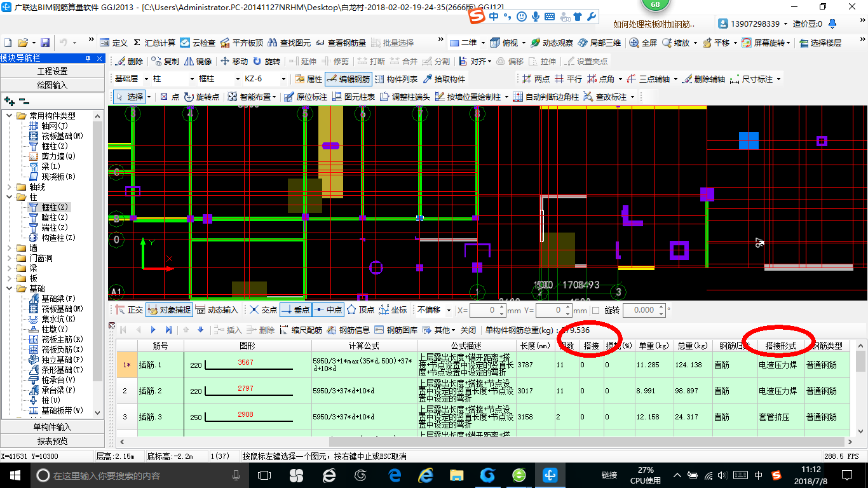Click 原位标注 in-place annotation
Image resolution: width=868 pixels, height=488 pixels.
[306, 97]
